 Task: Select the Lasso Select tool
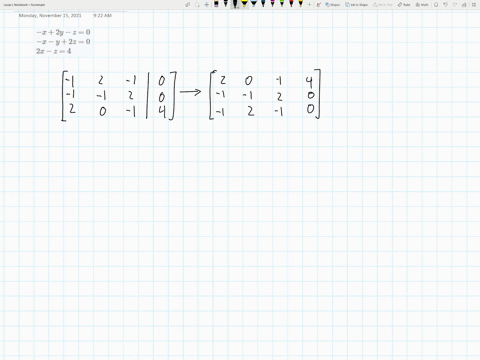[x=197, y=5]
